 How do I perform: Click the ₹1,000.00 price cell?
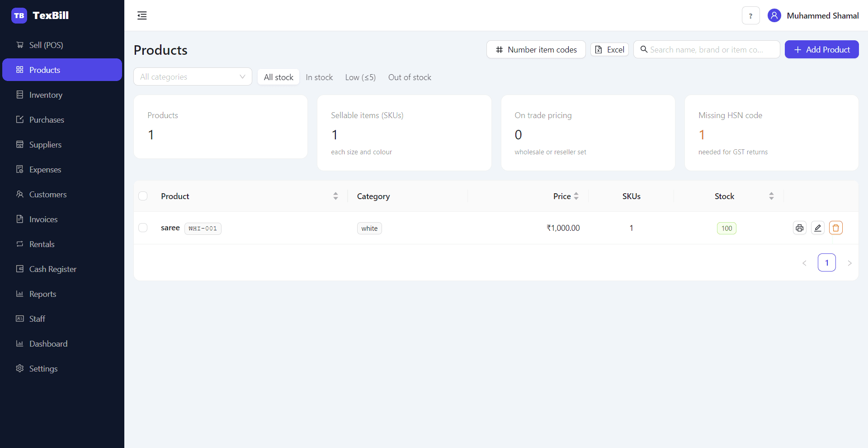[563, 228]
